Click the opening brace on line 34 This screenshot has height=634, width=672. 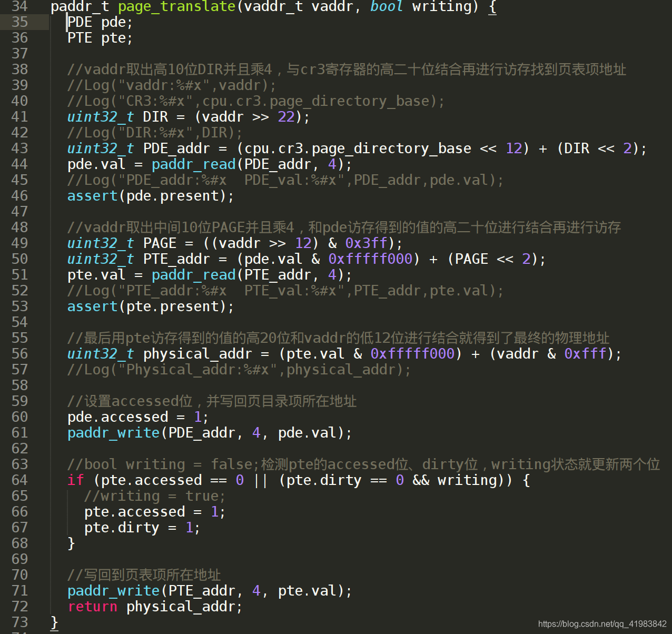[x=492, y=7]
